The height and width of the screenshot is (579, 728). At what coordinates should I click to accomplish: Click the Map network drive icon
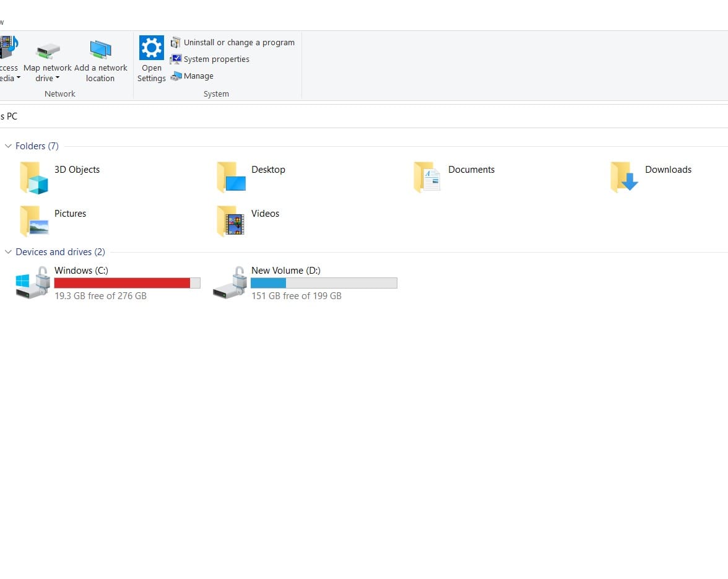[48, 50]
